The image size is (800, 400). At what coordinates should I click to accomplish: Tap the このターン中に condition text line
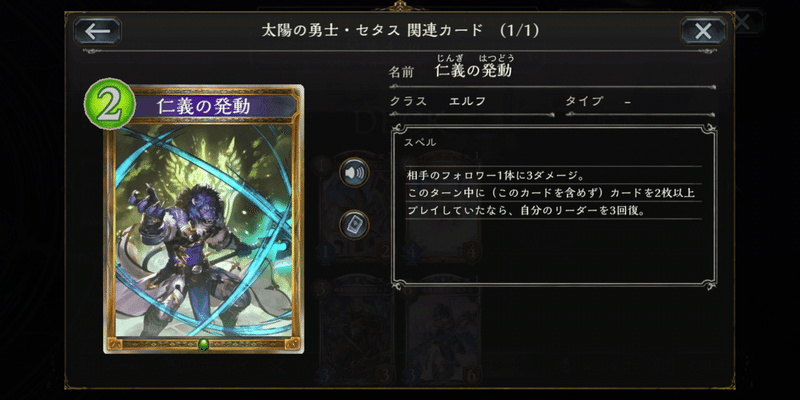click(551, 193)
